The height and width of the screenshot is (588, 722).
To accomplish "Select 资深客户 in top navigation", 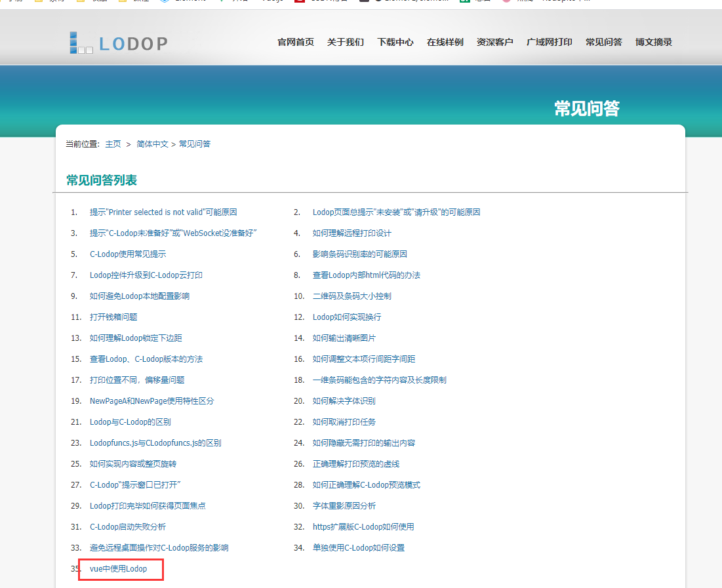I will (494, 43).
